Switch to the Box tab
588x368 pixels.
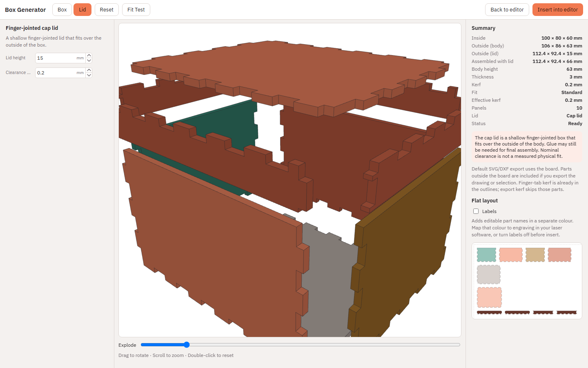(x=62, y=9)
